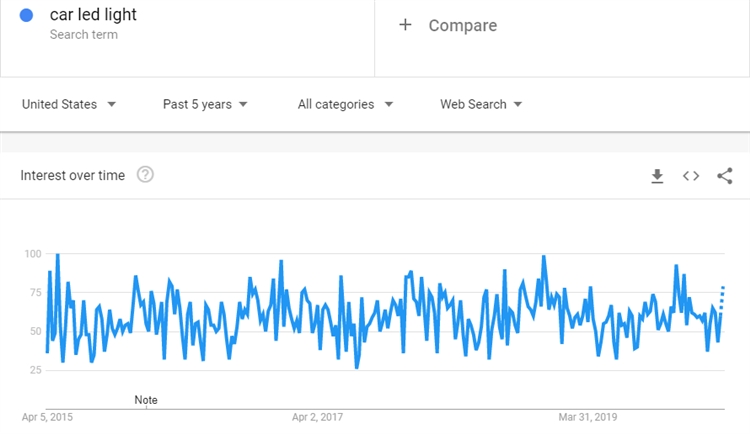
Task: Share the Interest over time chart
Action: point(725,176)
